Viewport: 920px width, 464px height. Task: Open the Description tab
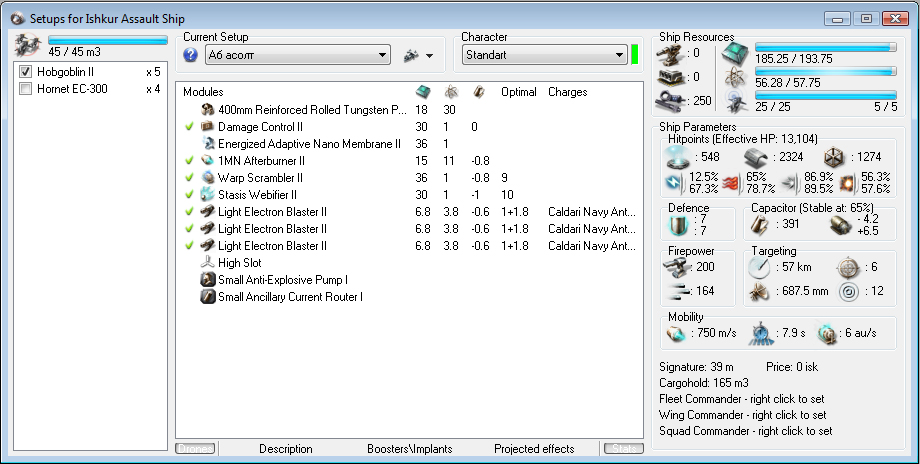coord(286,449)
